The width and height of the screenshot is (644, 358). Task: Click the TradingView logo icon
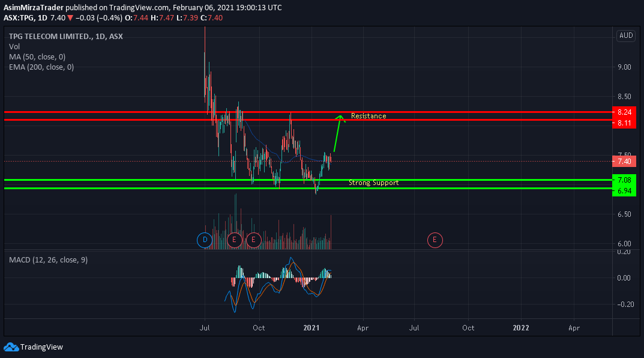coord(11,347)
